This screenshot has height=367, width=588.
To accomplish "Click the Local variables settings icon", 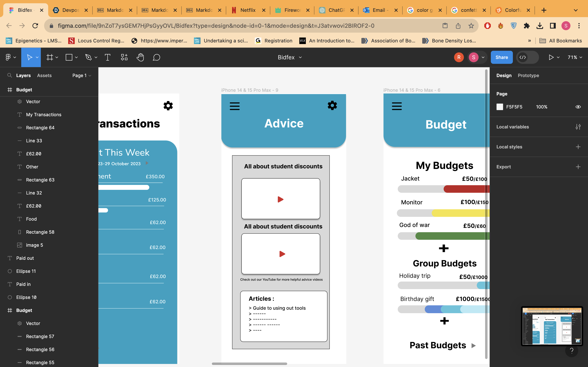I will click(x=578, y=127).
